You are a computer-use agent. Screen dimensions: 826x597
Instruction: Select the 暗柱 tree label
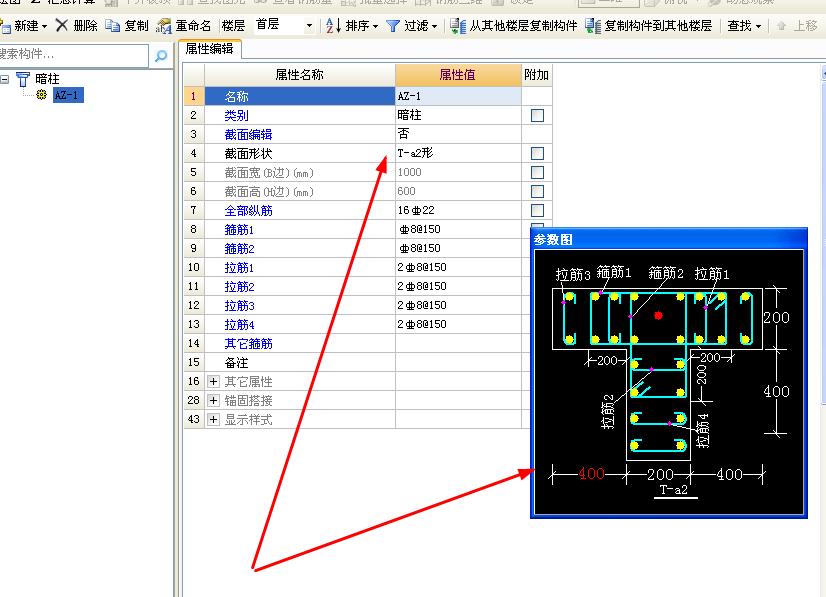pos(47,79)
